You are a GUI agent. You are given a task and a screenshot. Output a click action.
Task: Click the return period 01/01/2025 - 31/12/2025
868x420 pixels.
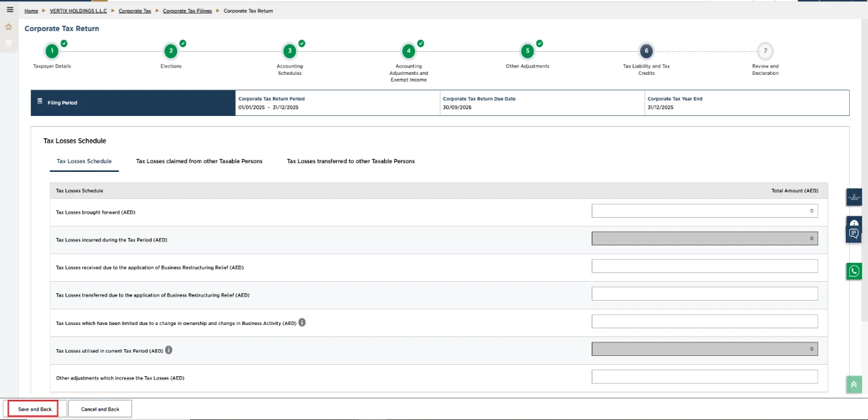tap(268, 107)
